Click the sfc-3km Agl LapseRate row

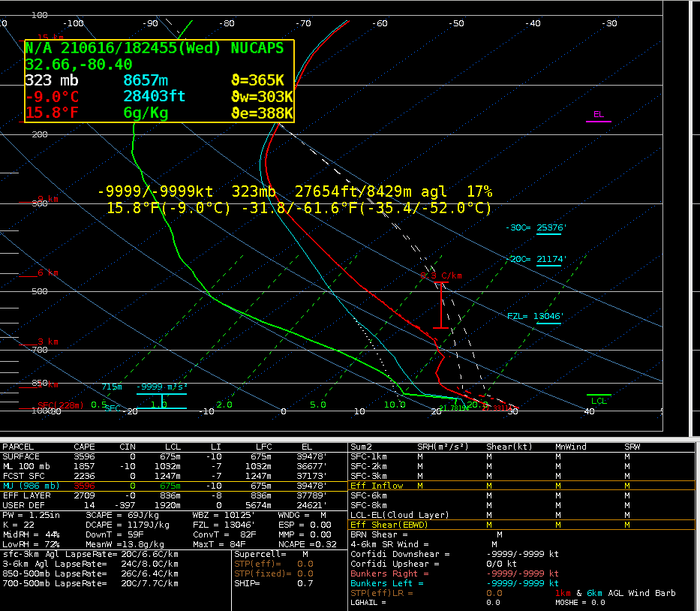click(x=91, y=554)
